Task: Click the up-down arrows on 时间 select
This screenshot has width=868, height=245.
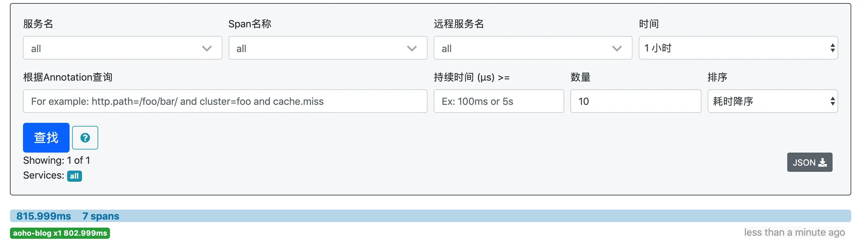Action: click(x=833, y=48)
